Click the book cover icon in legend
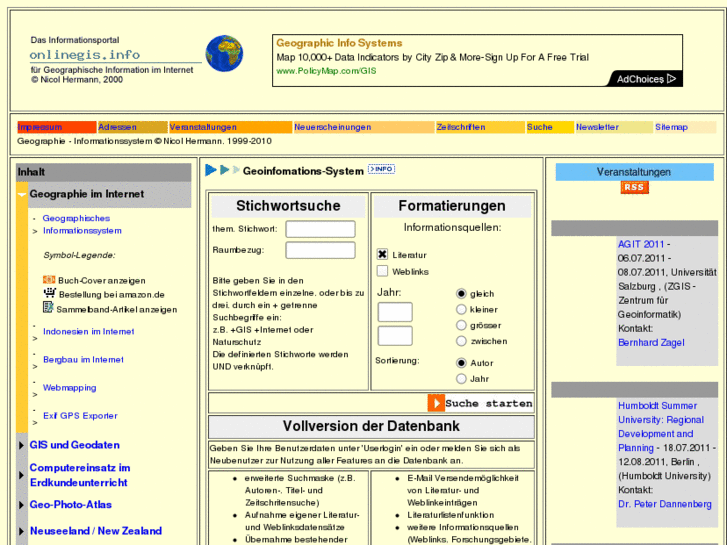Screen dimensions: 727x545 (49, 280)
